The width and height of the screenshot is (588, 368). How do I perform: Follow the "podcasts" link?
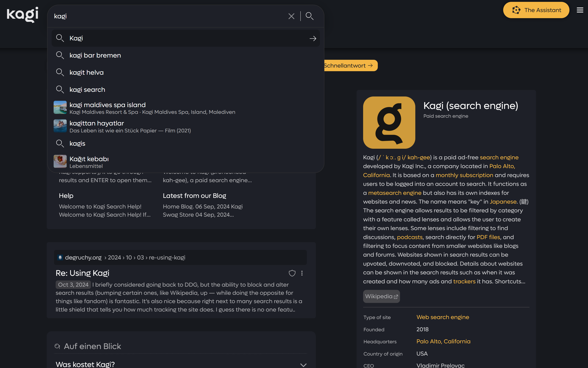point(410,237)
